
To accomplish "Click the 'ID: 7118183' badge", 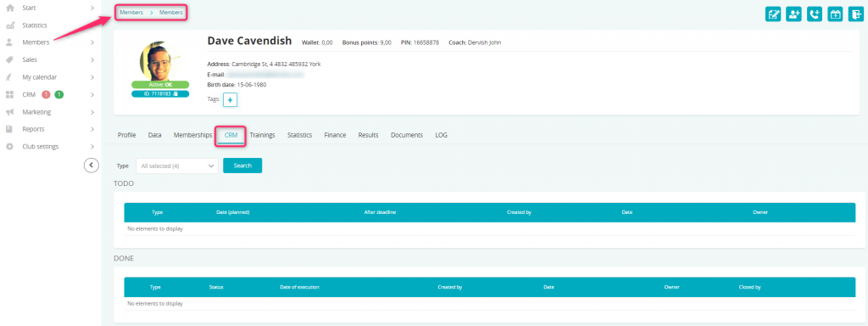I will [x=160, y=94].
